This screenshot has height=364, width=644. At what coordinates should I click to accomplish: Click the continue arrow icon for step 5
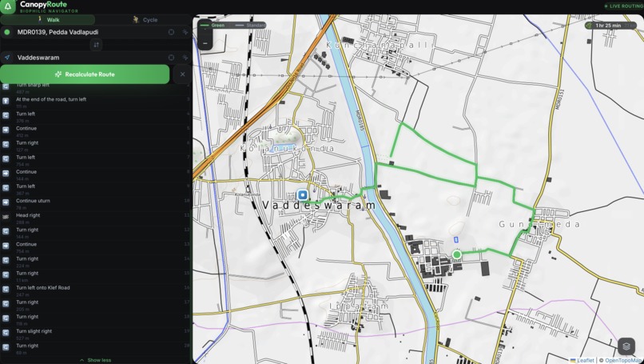(x=6, y=130)
